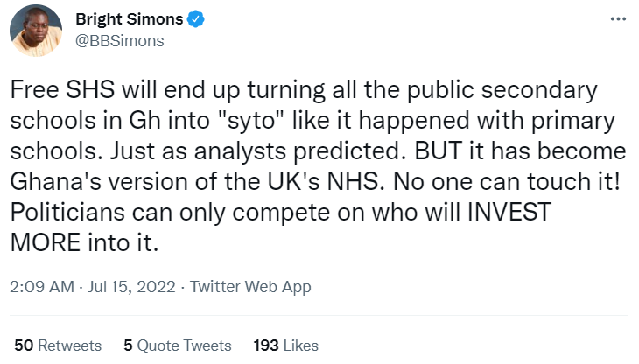Show the Likes list

[x=302, y=345]
